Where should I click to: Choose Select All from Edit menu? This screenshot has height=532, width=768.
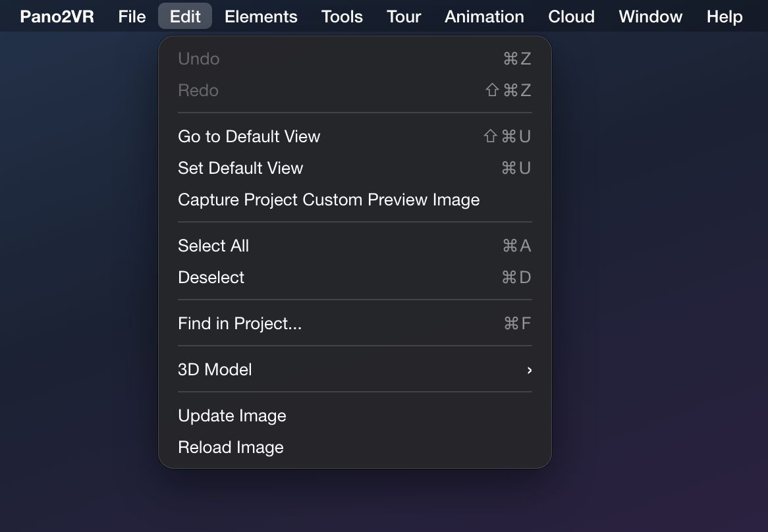(x=354, y=245)
